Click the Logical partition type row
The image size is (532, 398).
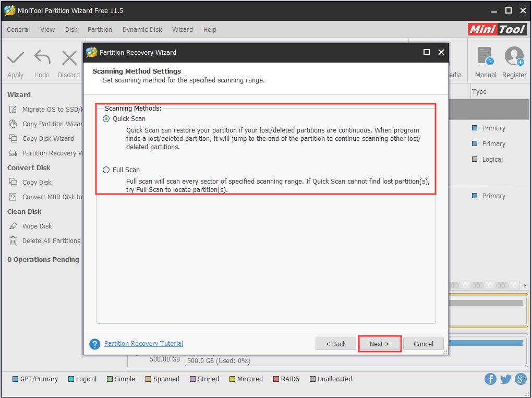click(x=488, y=160)
